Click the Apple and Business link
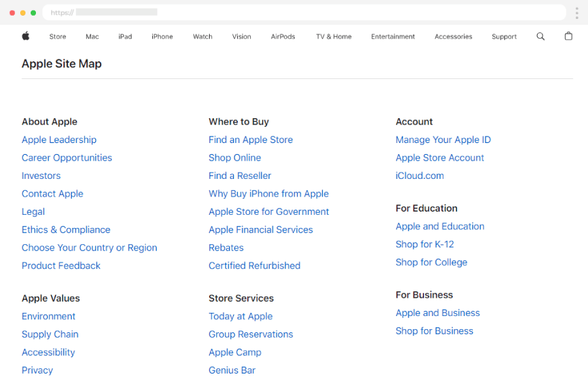 437,313
